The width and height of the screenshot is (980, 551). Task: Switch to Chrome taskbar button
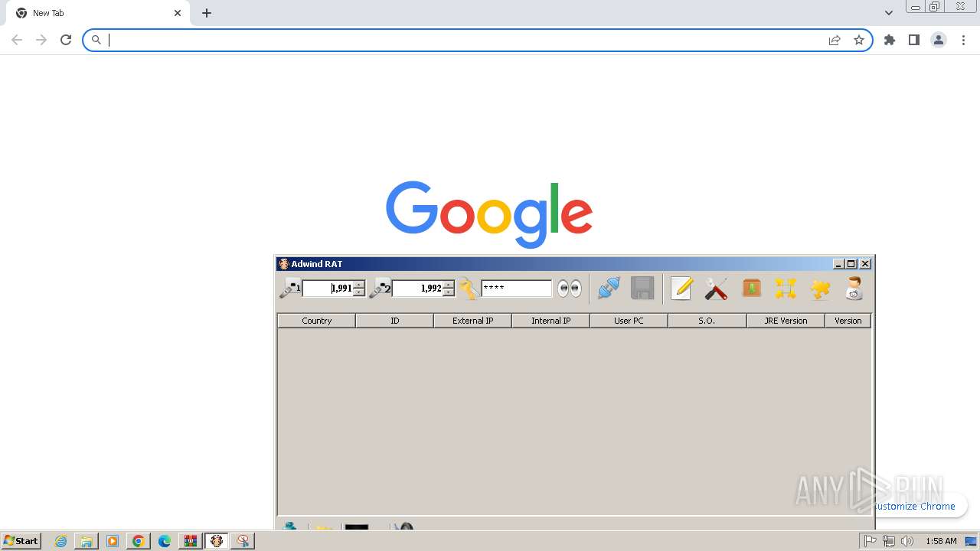[139, 541]
